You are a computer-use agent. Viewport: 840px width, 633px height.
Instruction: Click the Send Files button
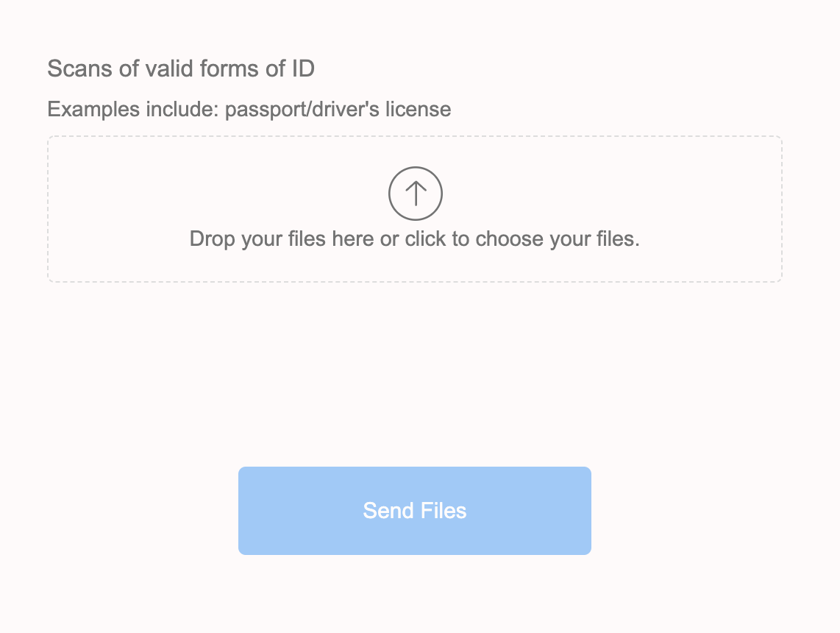click(415, 511)
